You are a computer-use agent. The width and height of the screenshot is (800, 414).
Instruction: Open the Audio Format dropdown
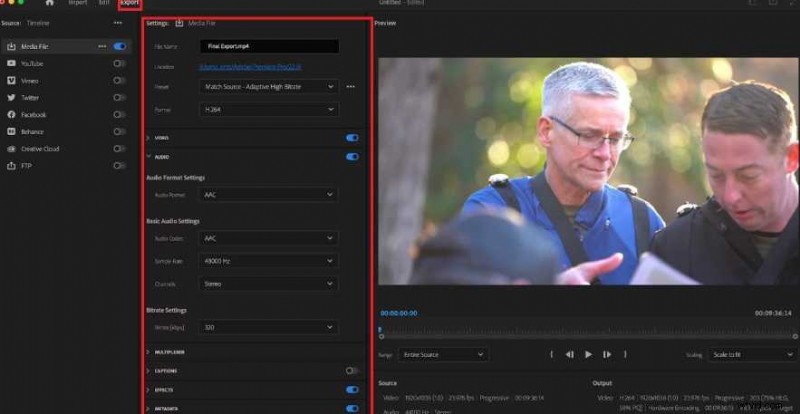268,194
